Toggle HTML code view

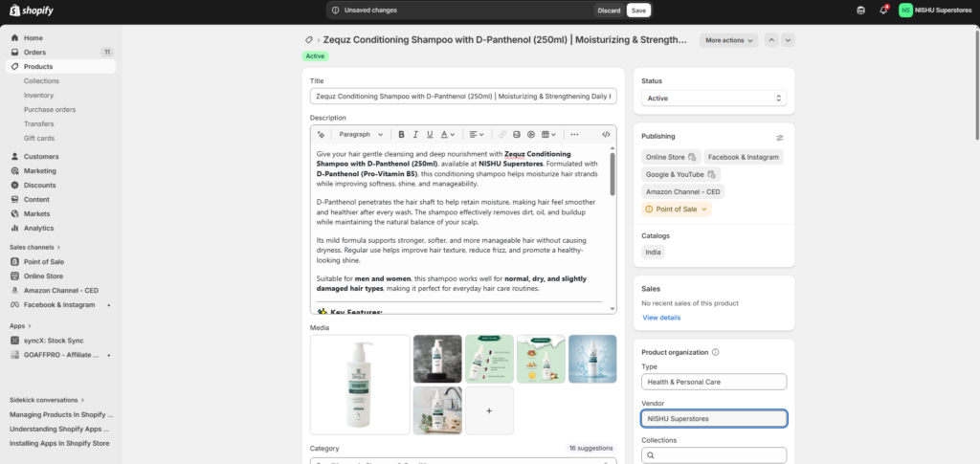tap(606, 134)
